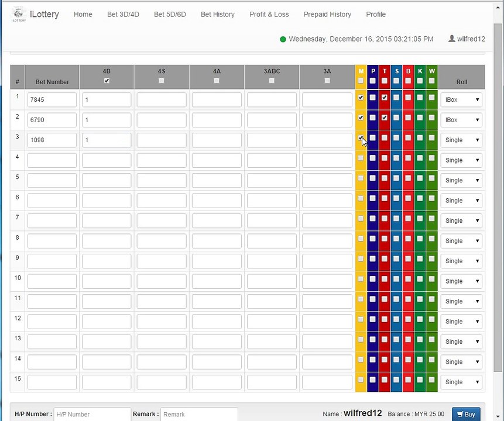Open Roll dropdown for row 8
Image resolution: width=504 pixels, height=421 pixels.
[461, 241]
